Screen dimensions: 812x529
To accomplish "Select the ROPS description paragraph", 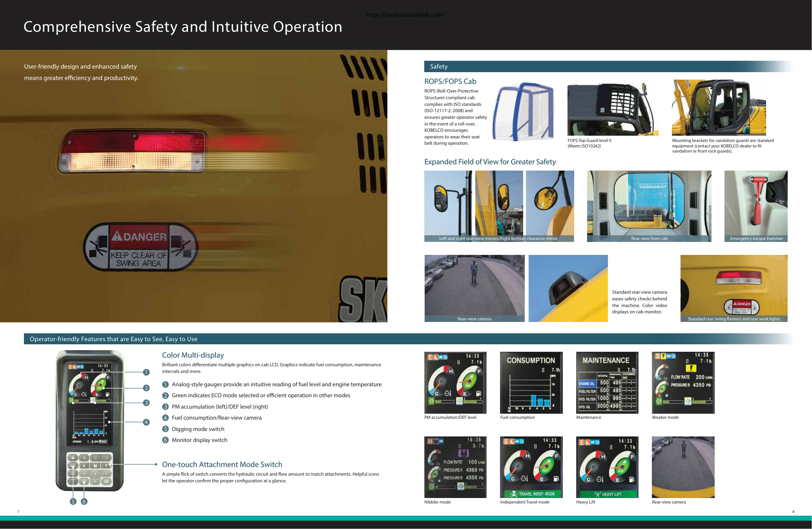I will point(456,117).
